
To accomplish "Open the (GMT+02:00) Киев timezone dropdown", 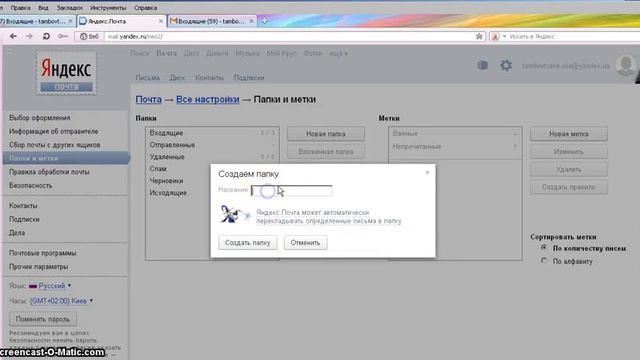I will point(61,301).
